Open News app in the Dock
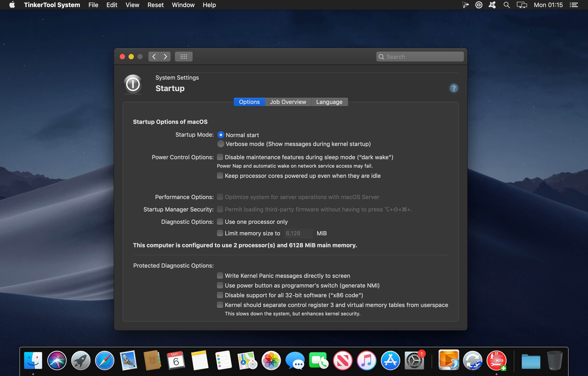Image resolution: width=588 pixels, height=376 pixels. click(343, 360)
